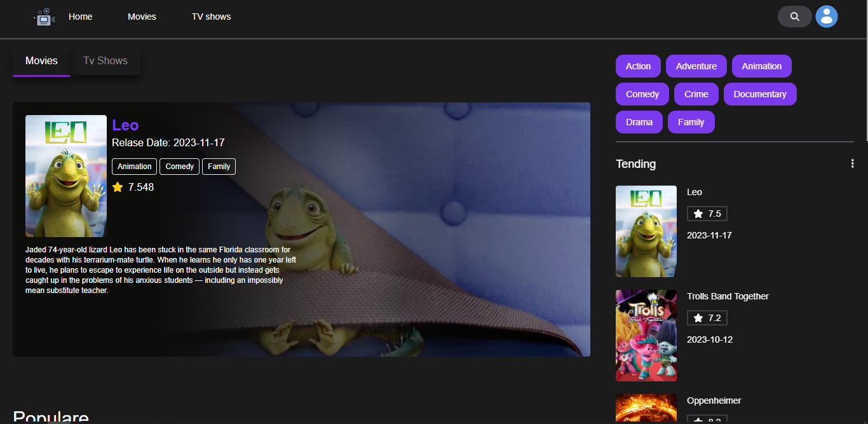Switch to the Tv Shows tab
Viewport: 868px width, 424px height.
tap(105, 61)
